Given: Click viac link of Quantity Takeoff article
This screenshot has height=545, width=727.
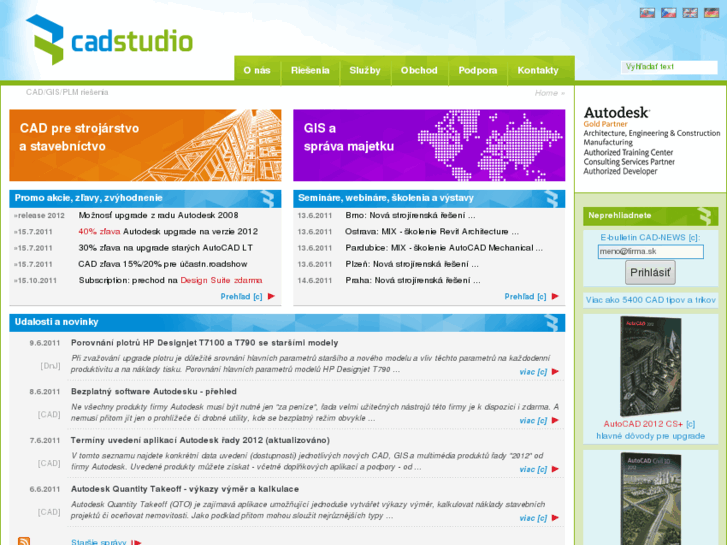Looking at the screenshot, I should (x=533, y=518).
